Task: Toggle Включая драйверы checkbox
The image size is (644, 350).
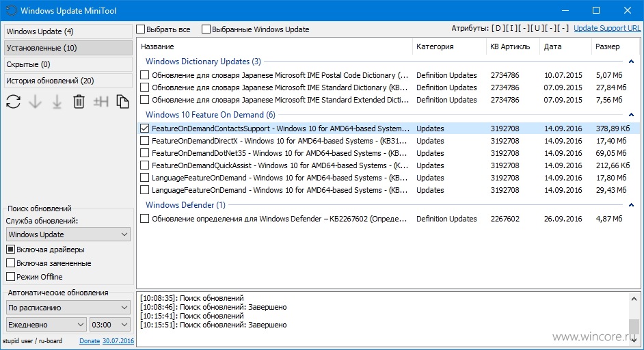Action: coord(11,250)
